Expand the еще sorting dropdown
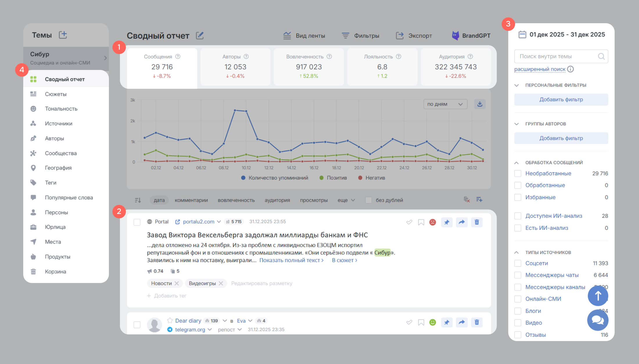Viewport: 639px width, 364px height. pos(346,200)
